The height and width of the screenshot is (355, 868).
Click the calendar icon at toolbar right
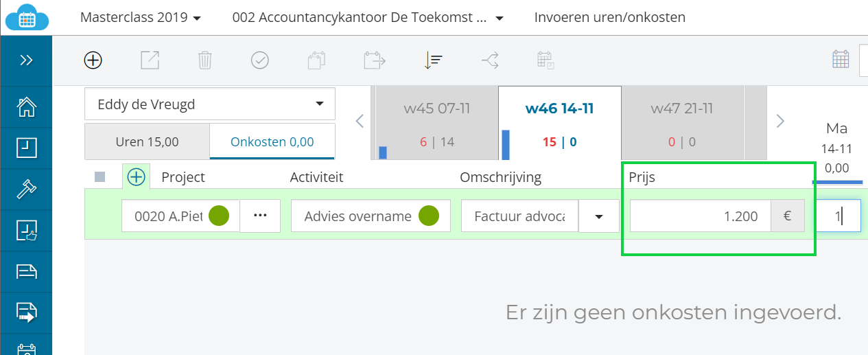pyautogui.click(x=841, y=60)
